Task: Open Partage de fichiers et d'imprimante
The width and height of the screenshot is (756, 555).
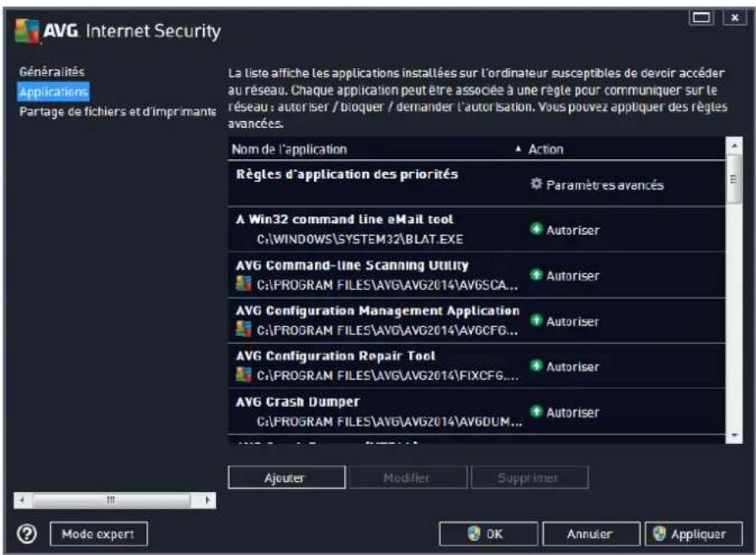Action: coord(118,112)
